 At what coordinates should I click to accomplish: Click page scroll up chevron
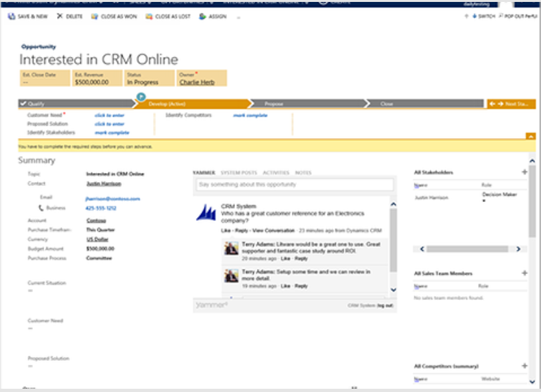coord(532,161)
